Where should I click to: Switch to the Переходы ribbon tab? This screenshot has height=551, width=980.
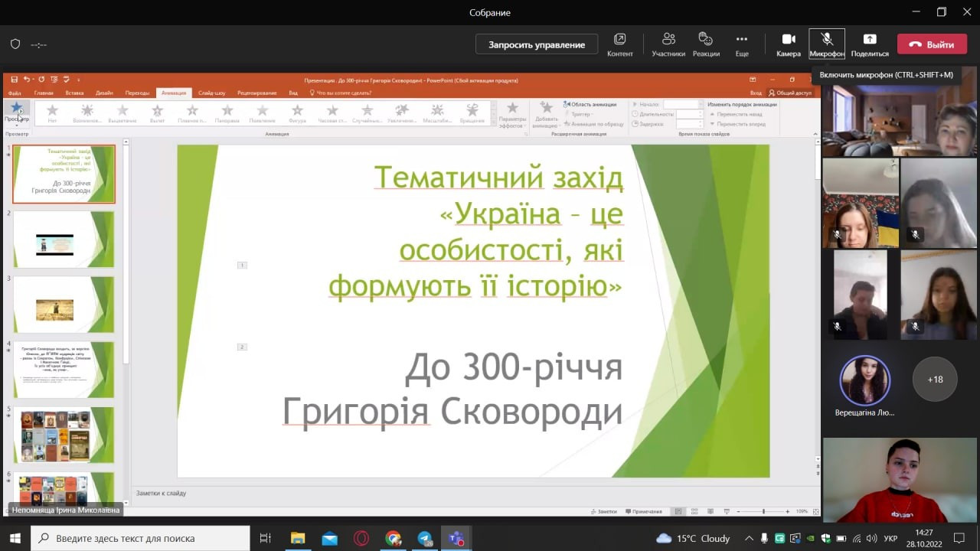(137, 93)
